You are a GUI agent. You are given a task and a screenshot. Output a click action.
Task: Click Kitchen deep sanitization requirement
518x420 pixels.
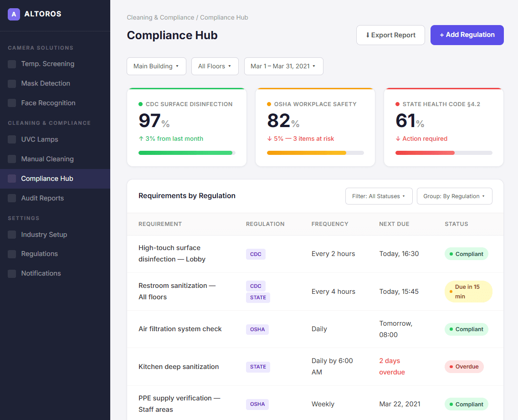(179, 367)
